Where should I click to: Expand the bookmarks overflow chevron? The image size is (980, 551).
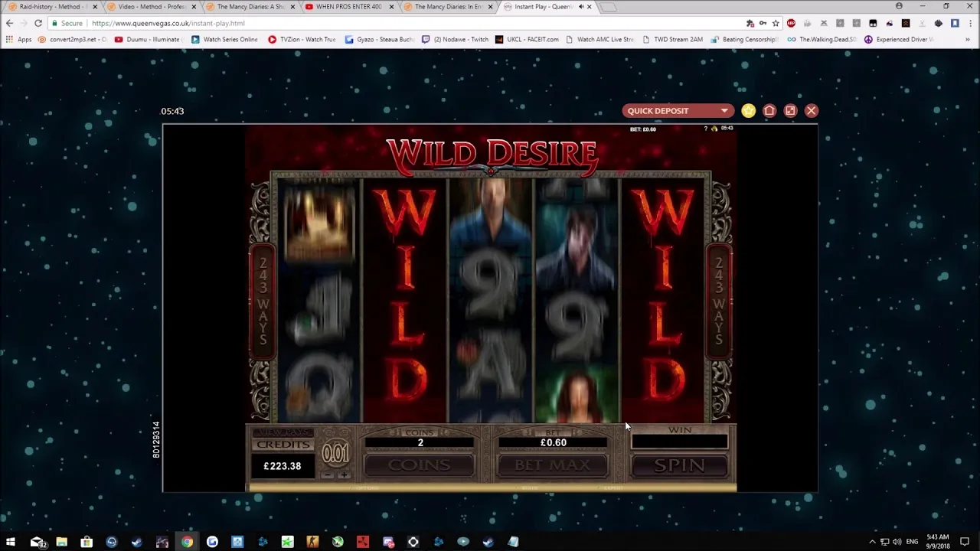pos(969,39)
